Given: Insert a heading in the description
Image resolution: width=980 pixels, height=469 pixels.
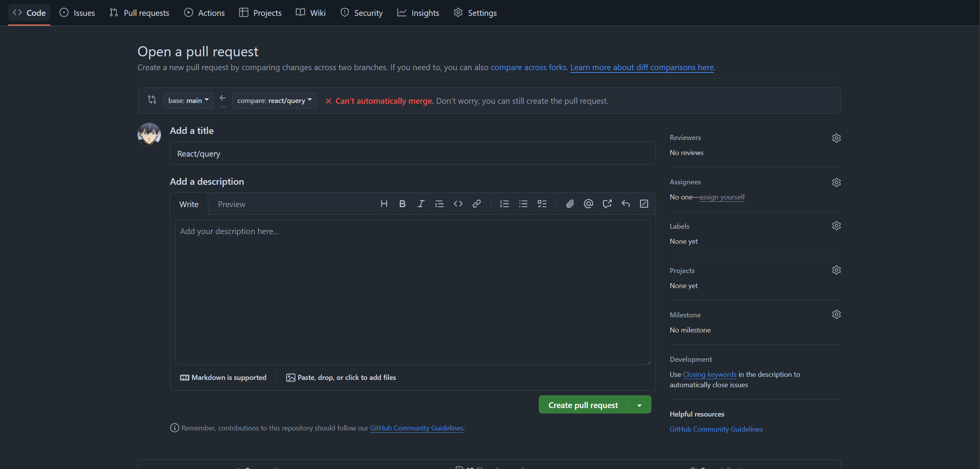Looking at the screenshot, I should click(x=384, y=204).
